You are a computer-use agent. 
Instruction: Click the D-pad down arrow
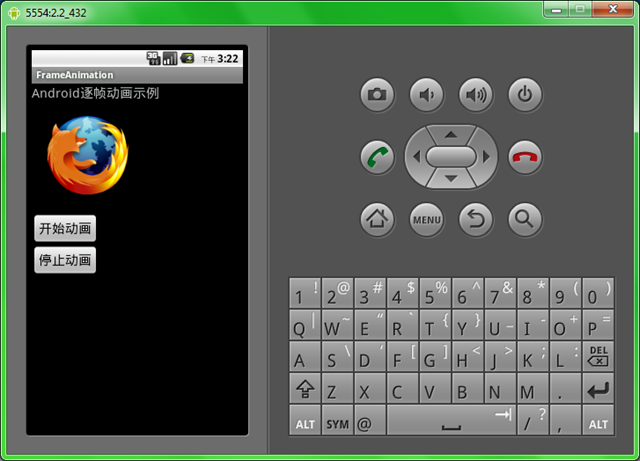[x=451, y=178]
